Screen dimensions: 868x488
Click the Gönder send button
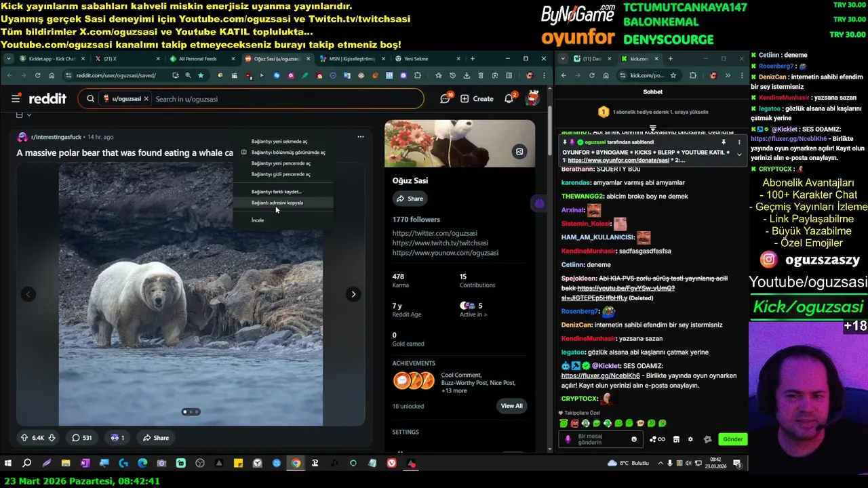coord(732,439)
